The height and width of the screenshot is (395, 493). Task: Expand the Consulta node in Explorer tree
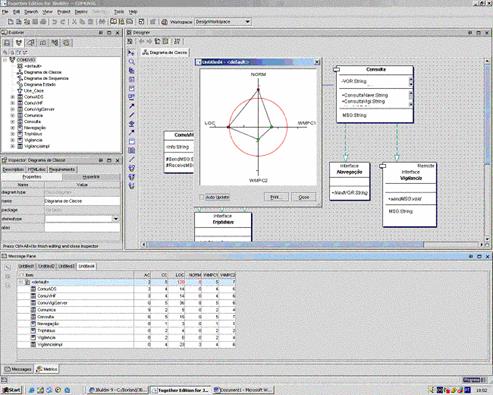coord(13,122)
